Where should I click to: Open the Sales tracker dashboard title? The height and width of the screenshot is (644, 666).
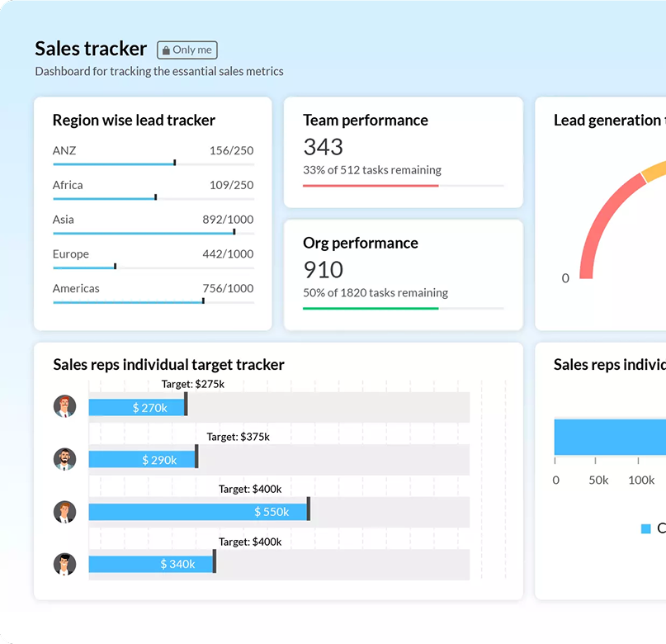[91, 50]
